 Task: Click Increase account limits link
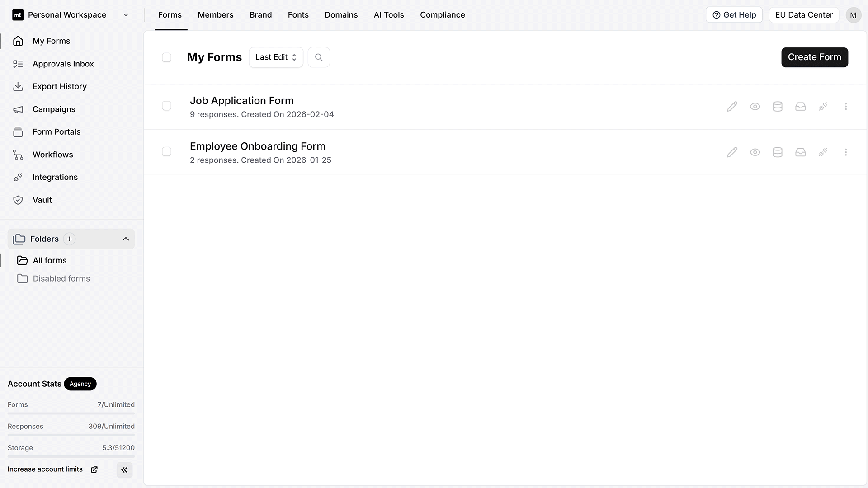[x=45, y=469]
